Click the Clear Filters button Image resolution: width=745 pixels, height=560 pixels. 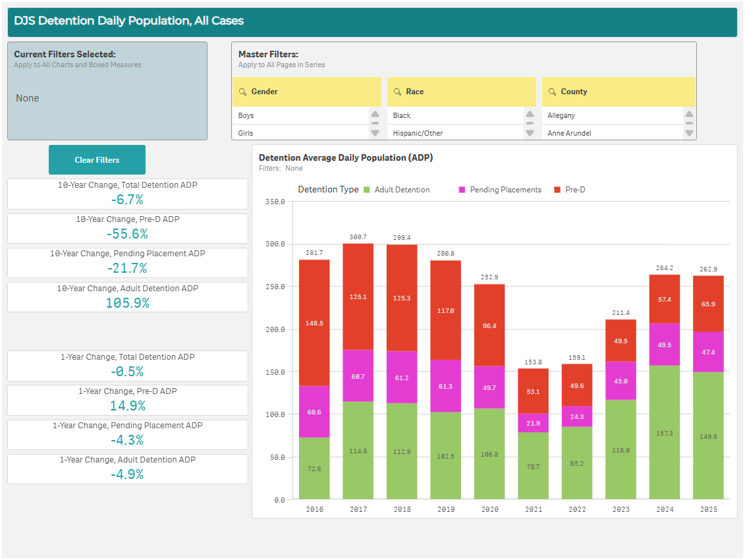[x=97, y=159]
